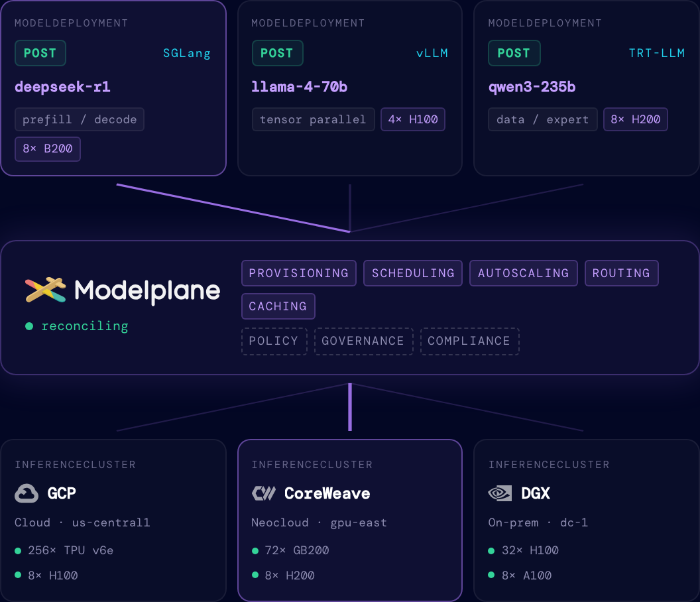Select the SCHEDULING tag
This screenshot has height=602, width=700.
(x=413, y=273)
